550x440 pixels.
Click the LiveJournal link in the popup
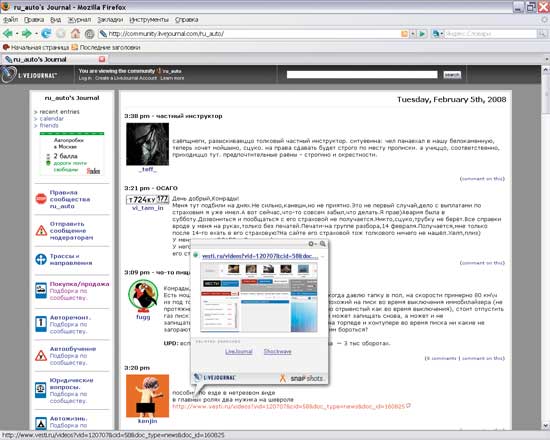pyautogui.click(x=239, y=352)
